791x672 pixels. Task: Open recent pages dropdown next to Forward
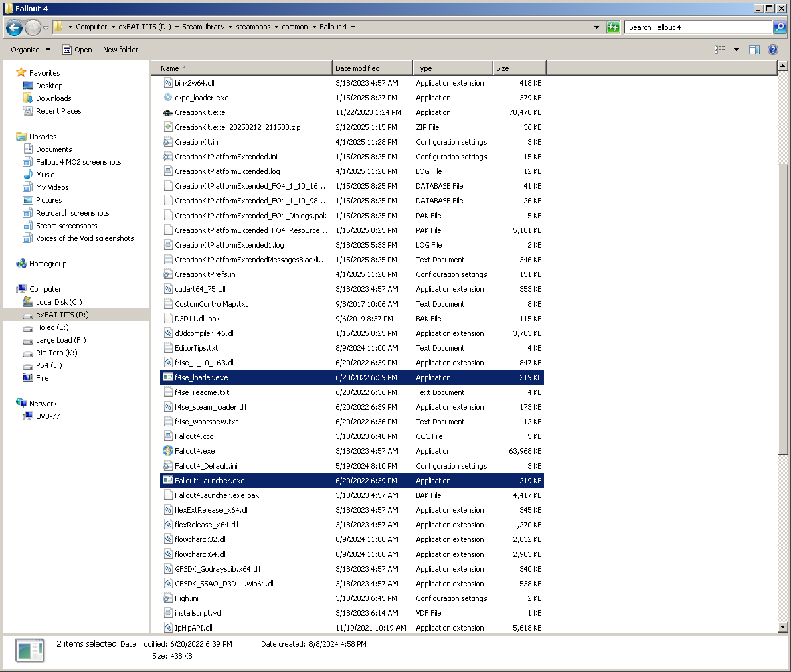click(x=46, y=27)
